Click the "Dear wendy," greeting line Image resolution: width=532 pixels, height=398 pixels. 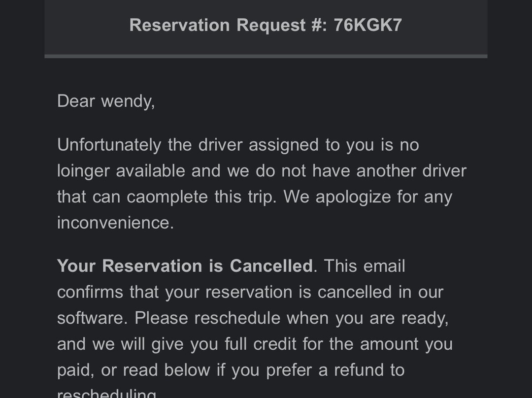coord(106,101)
